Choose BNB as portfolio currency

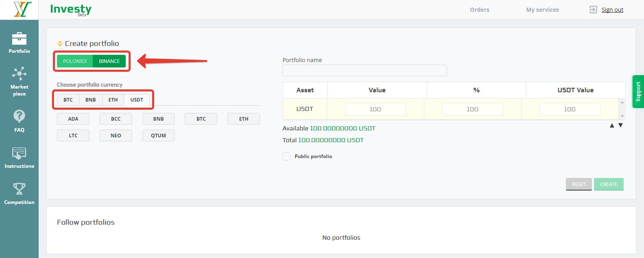[90, 100]
